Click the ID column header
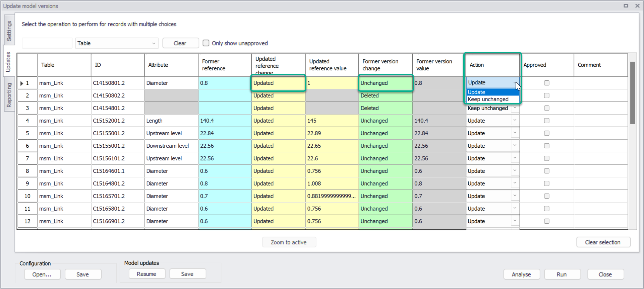The image size is (644, 289). coord(118,65)
